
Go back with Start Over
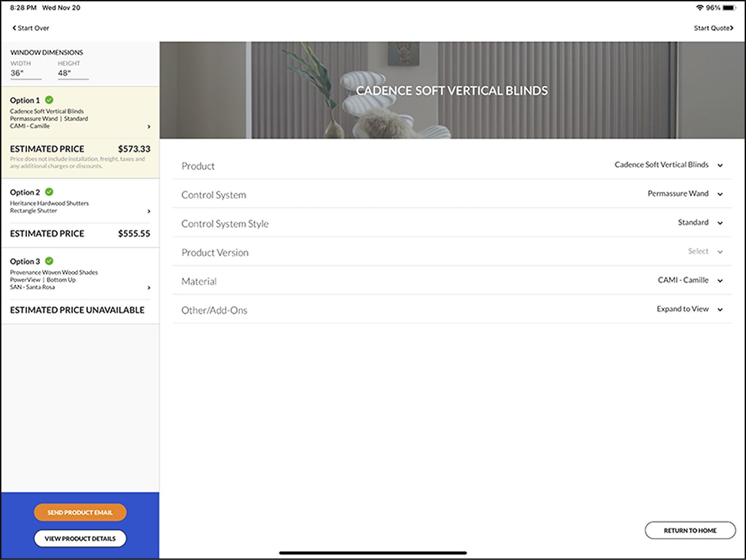pyautogui.click(x=30, y=28)
